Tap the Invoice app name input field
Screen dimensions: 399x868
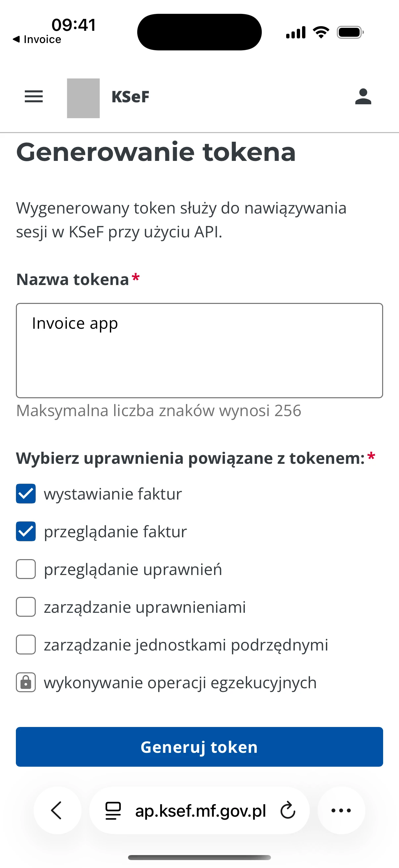tap(199, 351)
